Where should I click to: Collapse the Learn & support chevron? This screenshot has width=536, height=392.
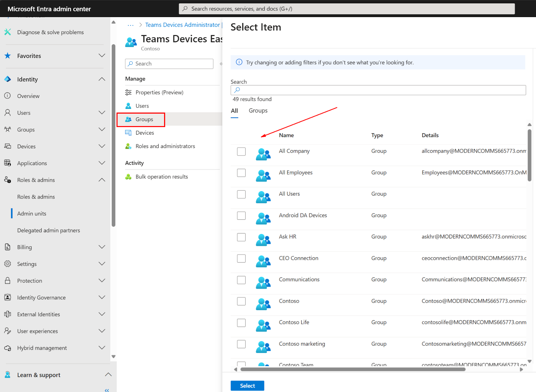tap(108, 375)
